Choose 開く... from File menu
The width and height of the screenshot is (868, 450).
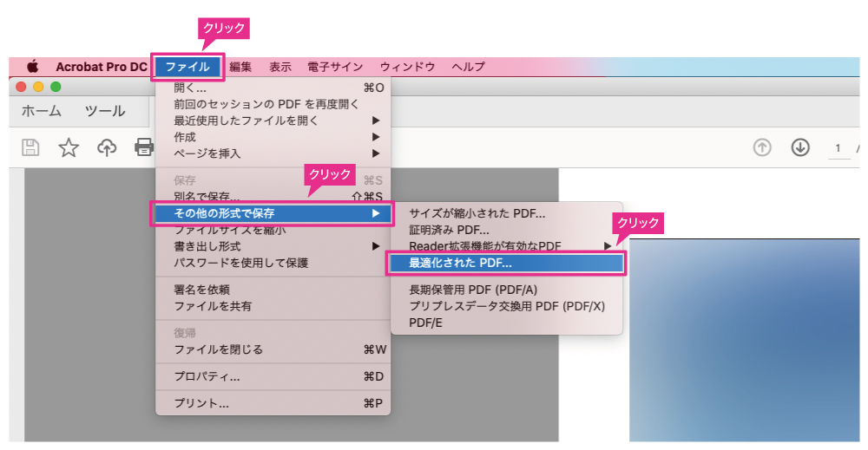tap(273, 88)
